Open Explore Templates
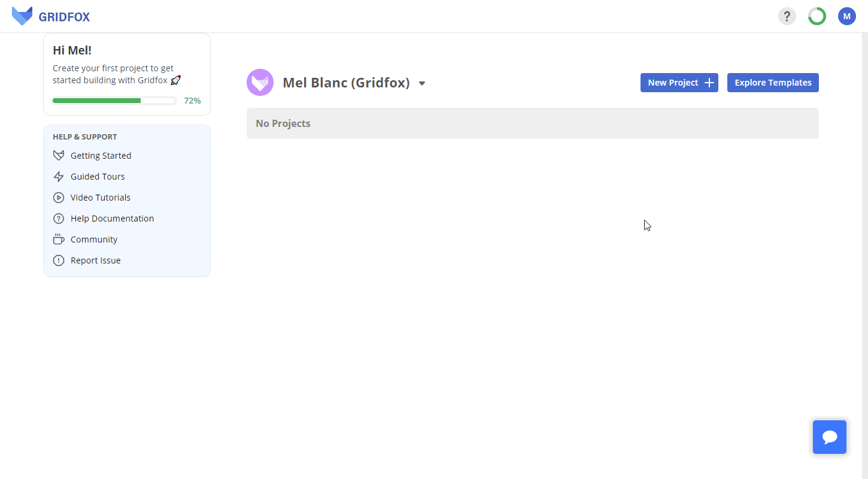The height and width of the screenshot is (479, 868). pyautogui.click(x=773, y=83)
